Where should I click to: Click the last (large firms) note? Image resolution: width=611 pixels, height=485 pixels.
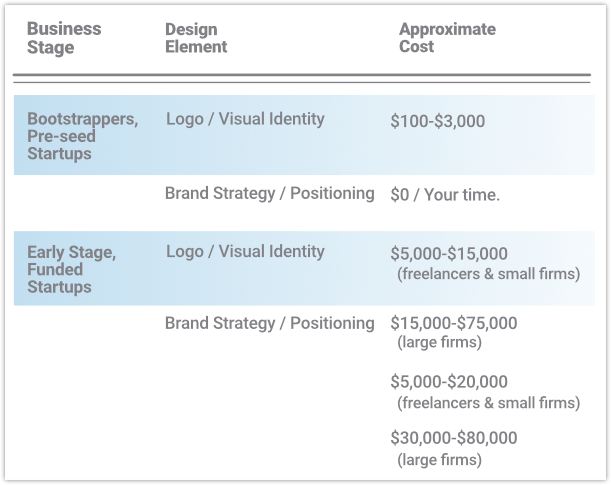pyautogui.click(x=440, y=460)
